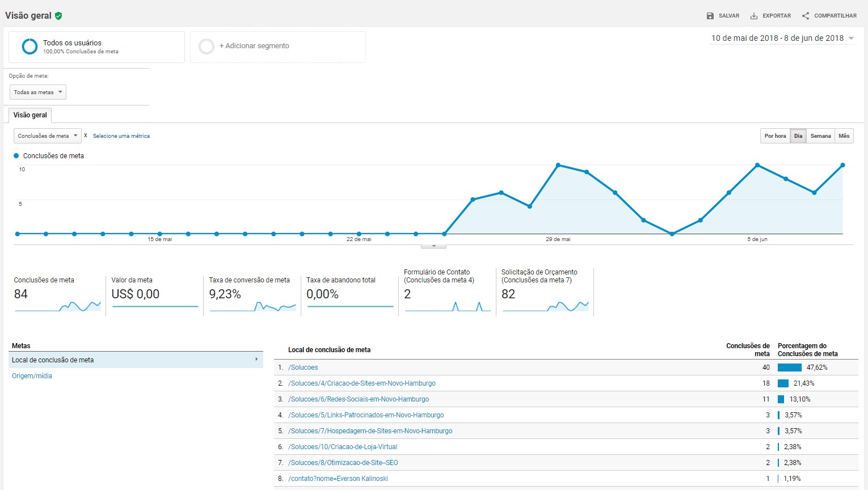Collapse the chart using the bottom handle
This screenshot has height=490, width=868.
(433, 246)
